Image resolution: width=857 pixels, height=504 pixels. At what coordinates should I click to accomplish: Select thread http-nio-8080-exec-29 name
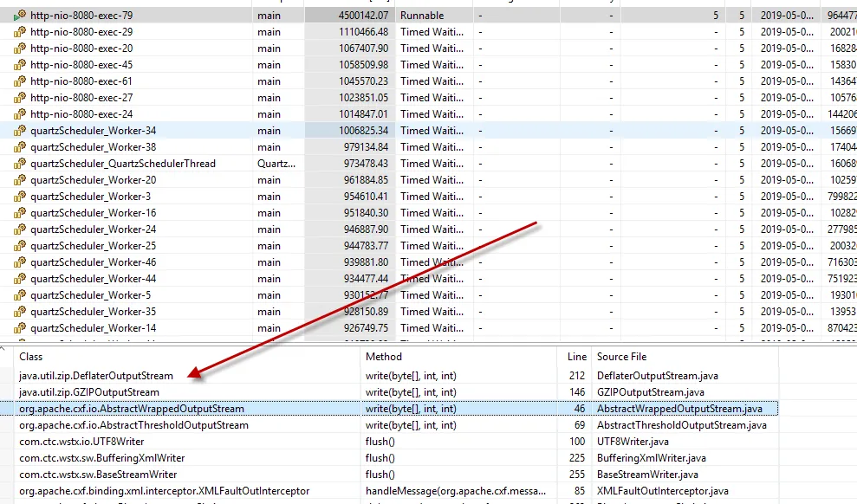[x=81, y=32]
